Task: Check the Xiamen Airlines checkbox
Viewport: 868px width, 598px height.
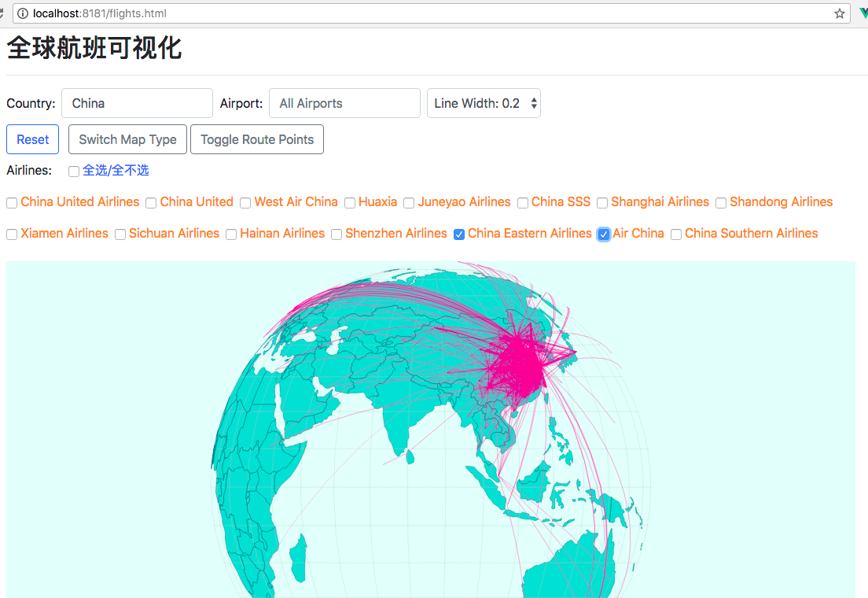Action: pyautogui.click(x=12, y=234)
